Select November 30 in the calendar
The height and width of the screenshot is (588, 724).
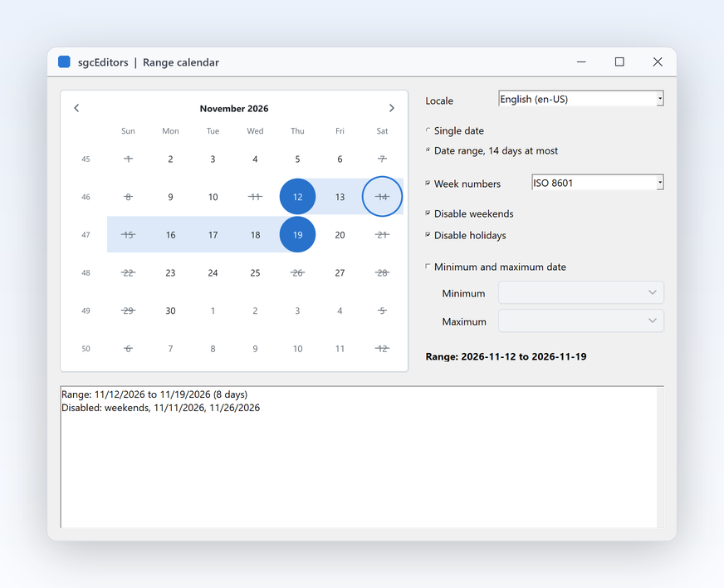tap(170, 311)
